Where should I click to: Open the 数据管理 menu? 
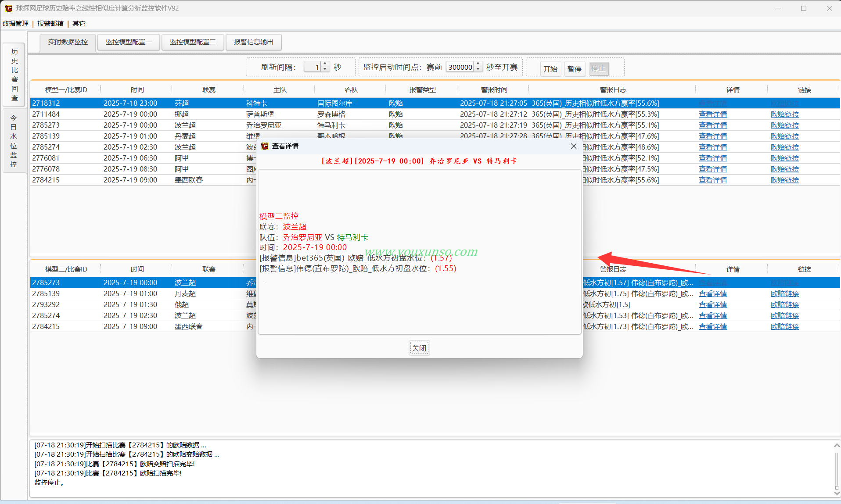(x=15, y=24)
